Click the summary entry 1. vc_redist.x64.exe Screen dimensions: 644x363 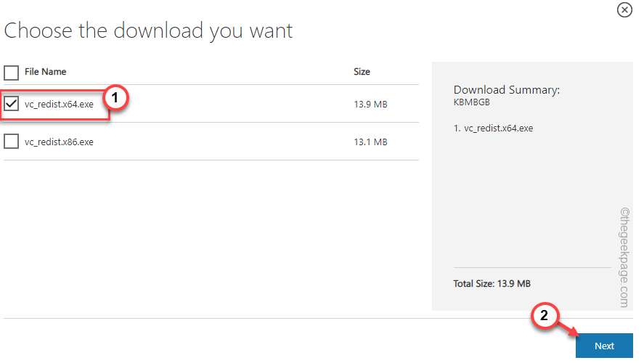coord(493,128)
